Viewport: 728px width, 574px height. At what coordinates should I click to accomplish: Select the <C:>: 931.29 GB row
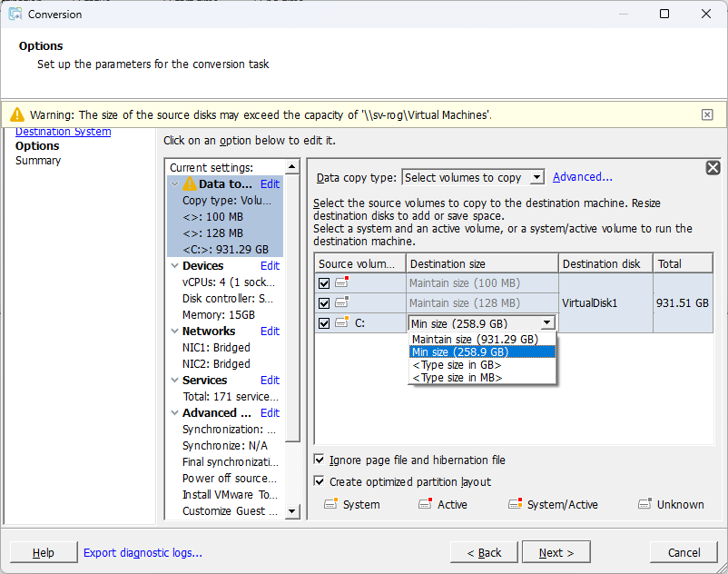pos(225,250)
